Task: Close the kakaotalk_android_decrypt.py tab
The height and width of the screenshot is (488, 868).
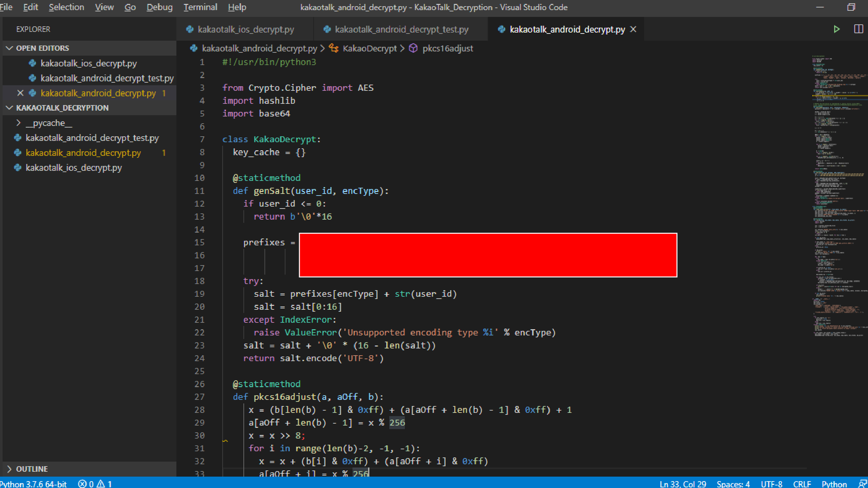Action: pyautogui.click(x=633, y=29)
